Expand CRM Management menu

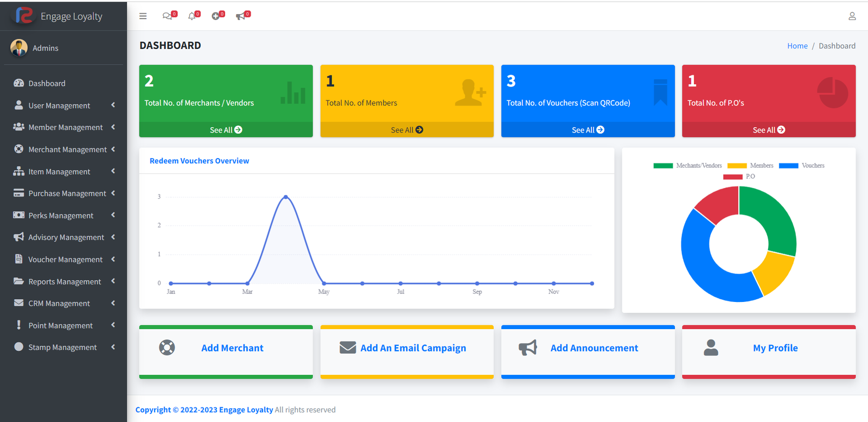point(59,304)
